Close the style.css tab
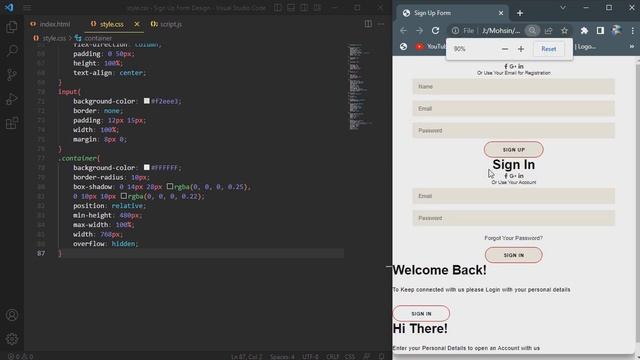 (x=137, y=24)
